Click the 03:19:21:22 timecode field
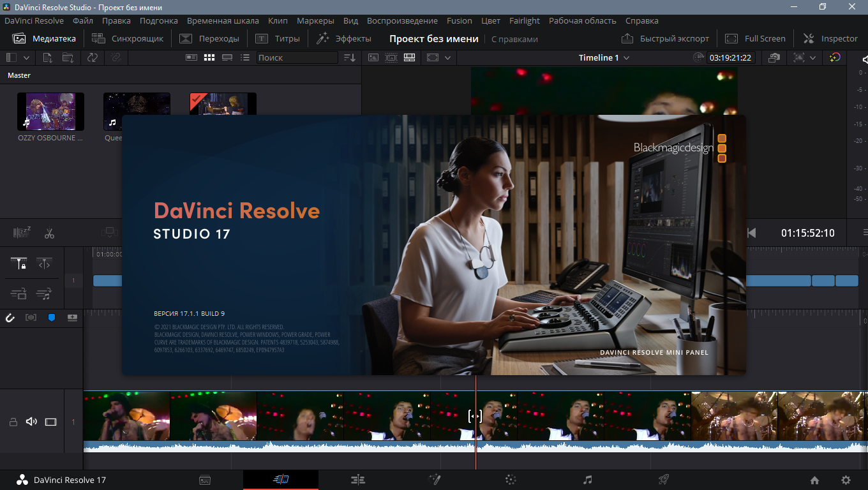The height and width of the screenshot is (490, 868). (730, 57)
